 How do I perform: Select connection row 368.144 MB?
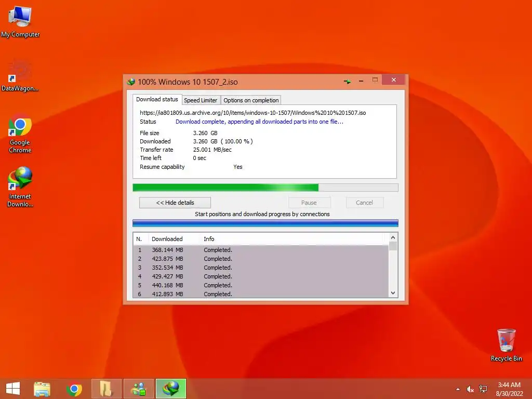coord(261,250)
